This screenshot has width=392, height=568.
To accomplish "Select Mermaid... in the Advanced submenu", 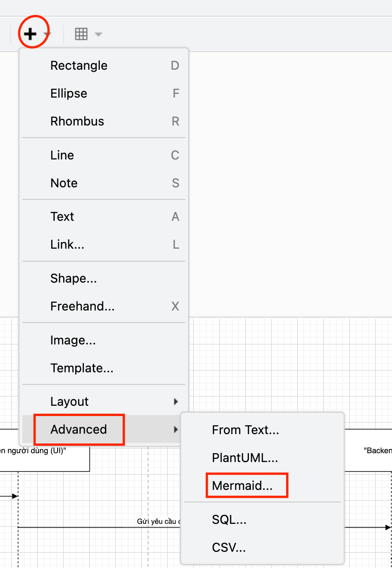I will point(242,486).
